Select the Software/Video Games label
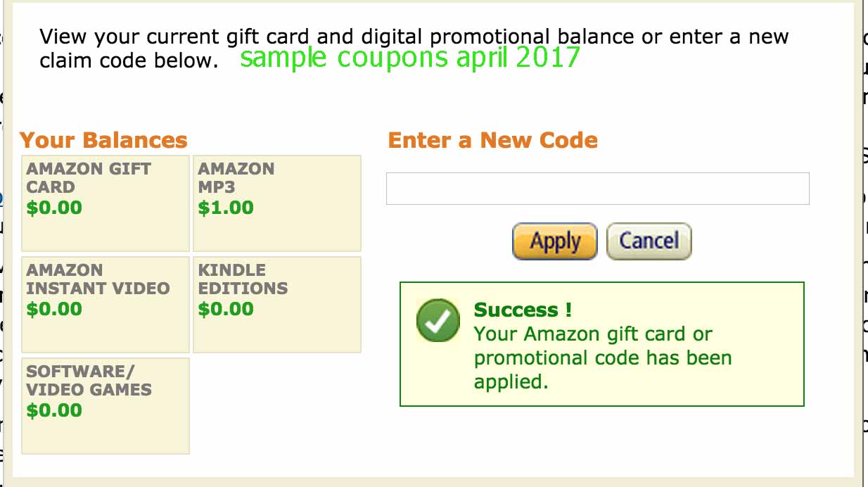Image resolution: width=868 pixels, height=487 pixels. point(89,381)
